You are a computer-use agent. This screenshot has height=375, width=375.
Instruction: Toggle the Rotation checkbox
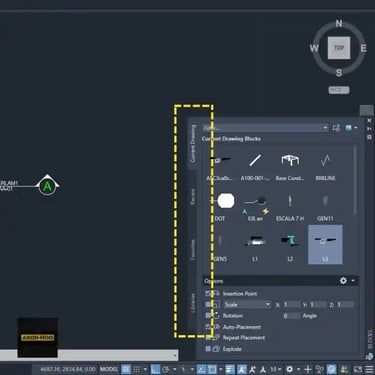(208, 315)
